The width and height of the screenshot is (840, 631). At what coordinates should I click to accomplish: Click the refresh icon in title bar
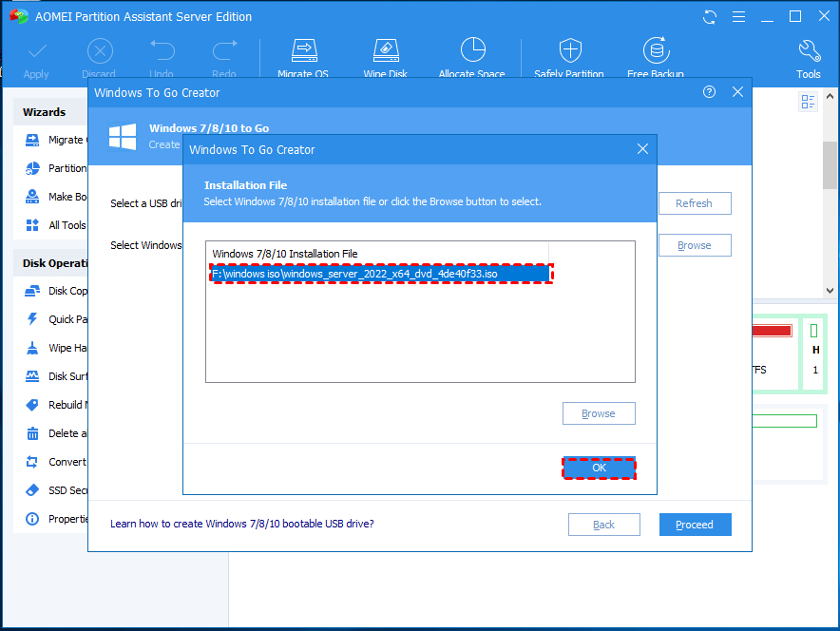709,17
